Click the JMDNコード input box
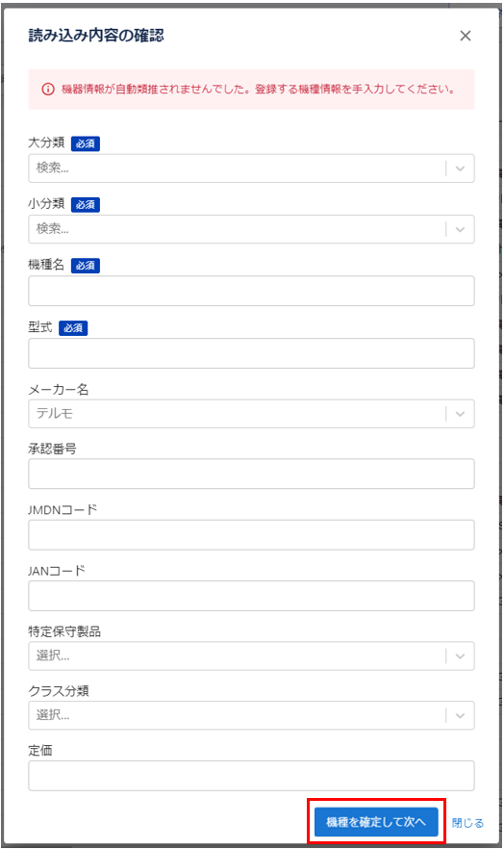 pos(251,535)
